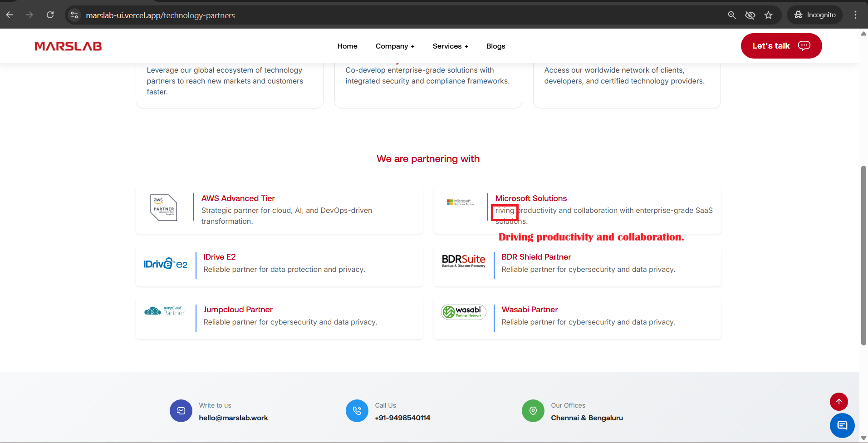Click the purple email envelope icon
This screenshot has width=868, height=443.
point(181,411)
